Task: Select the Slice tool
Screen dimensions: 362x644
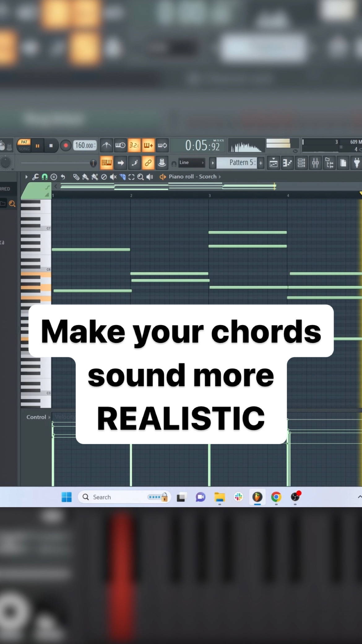Action: pos(123,177)
